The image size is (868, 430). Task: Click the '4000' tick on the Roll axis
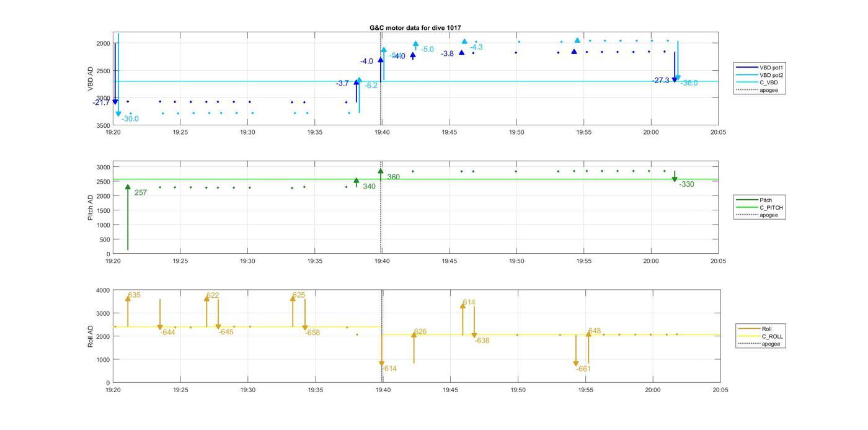103,290
